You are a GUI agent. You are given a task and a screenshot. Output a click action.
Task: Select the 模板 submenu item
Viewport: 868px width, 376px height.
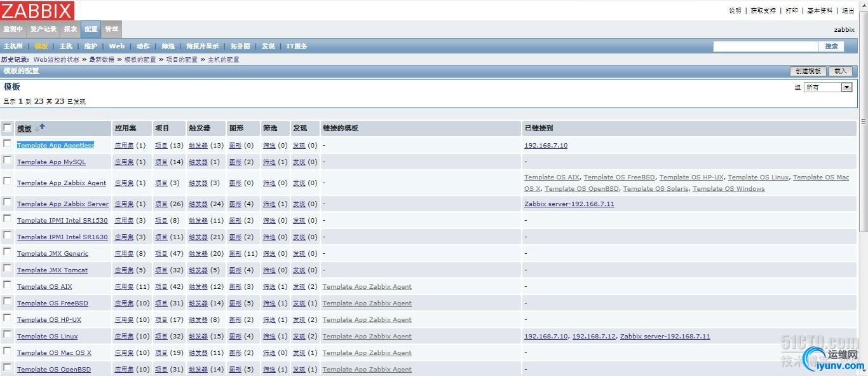pos(41,46)
